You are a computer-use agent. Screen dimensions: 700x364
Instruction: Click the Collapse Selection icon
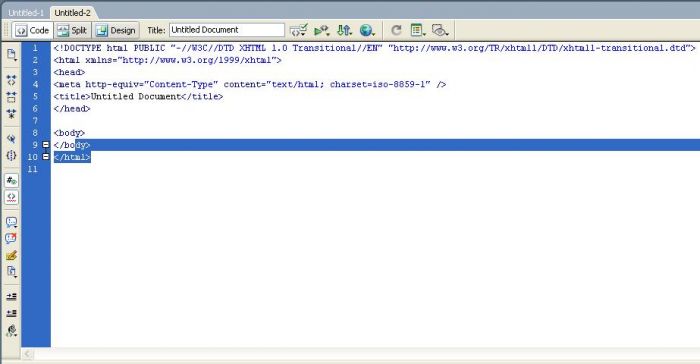click(12, 97)
